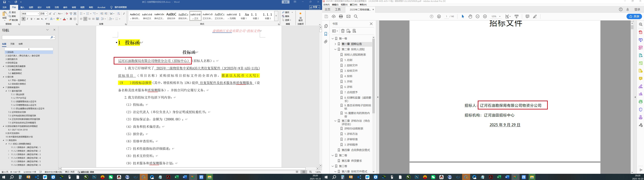Toggle Bold formatting in Word
This screenshot has height=180, width=644.
[x=23, y=19]
